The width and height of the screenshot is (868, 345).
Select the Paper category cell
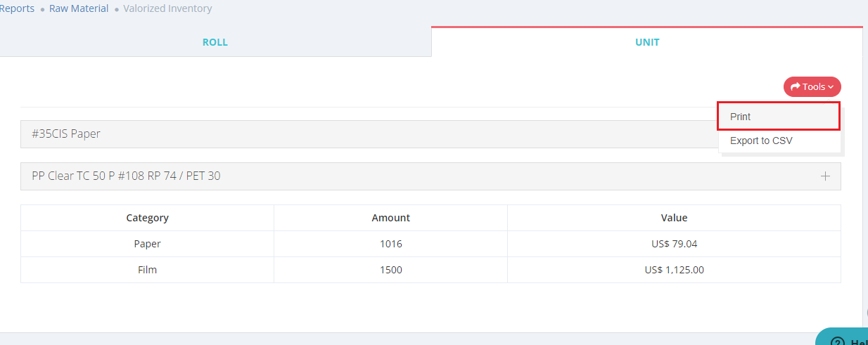[147, 244]
